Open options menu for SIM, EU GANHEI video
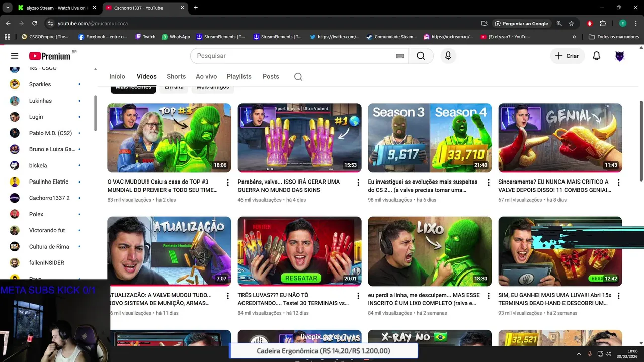Viewport: 644px width, 362px height. (619, 296)
